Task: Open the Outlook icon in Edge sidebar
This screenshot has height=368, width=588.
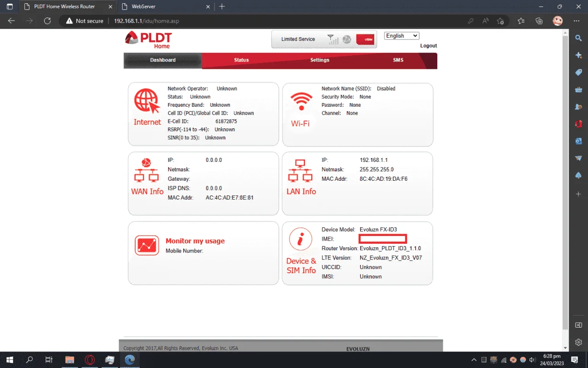Action: click(x=579, y=141)
